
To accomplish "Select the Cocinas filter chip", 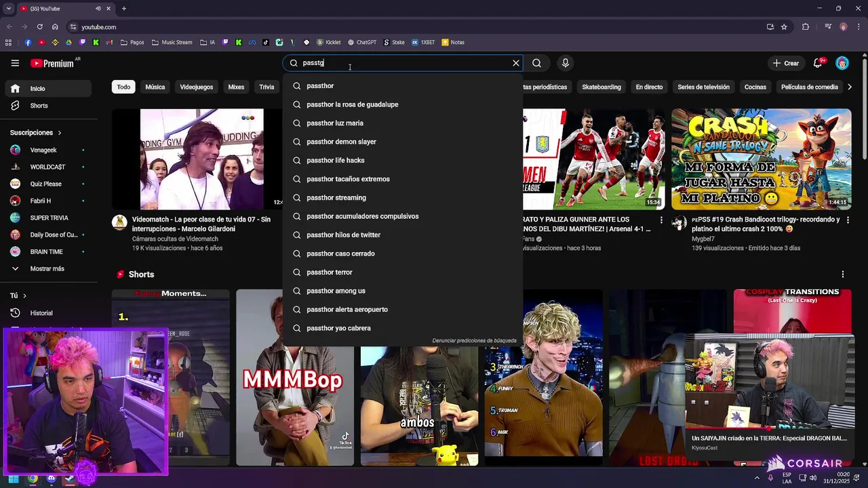I will point(755,87).
